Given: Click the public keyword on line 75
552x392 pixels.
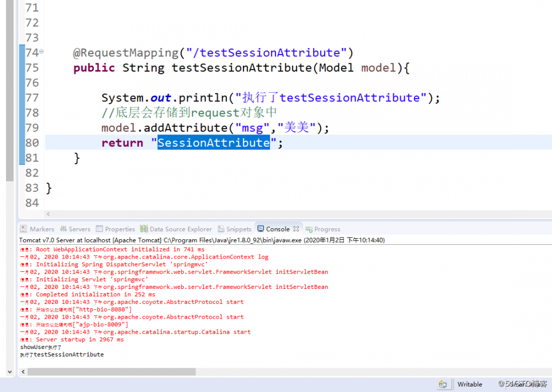Looking at the screenshot, I should point(94,67).
